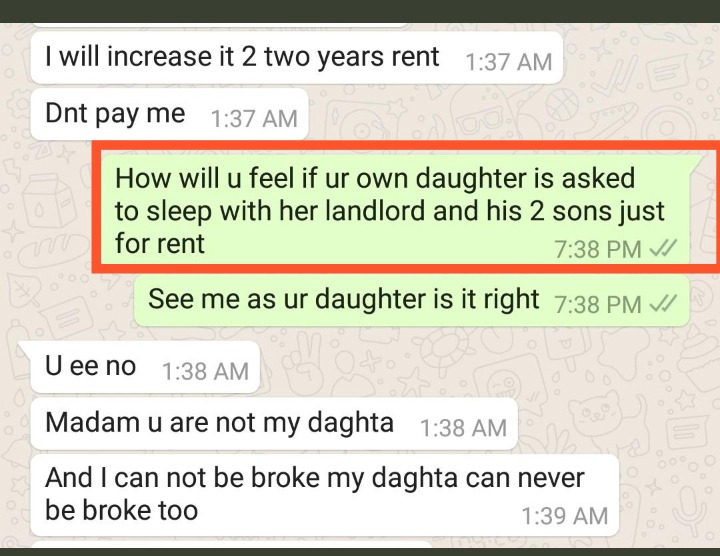The width and height of the screenshot is (720, 556).
Task: Click the 1:37 AM timestamp on the rent message
Action: 508,62
